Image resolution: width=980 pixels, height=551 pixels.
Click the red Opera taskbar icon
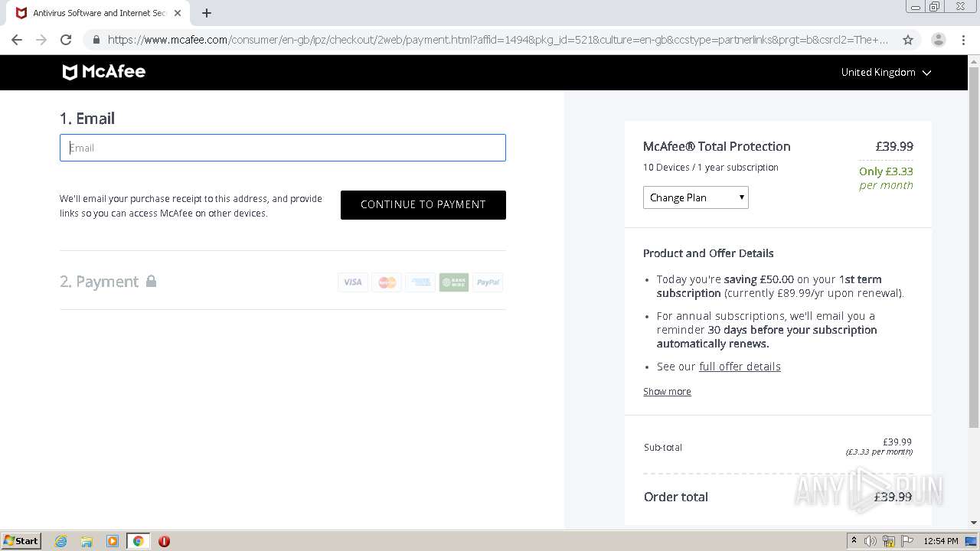[x=164, y=541]
